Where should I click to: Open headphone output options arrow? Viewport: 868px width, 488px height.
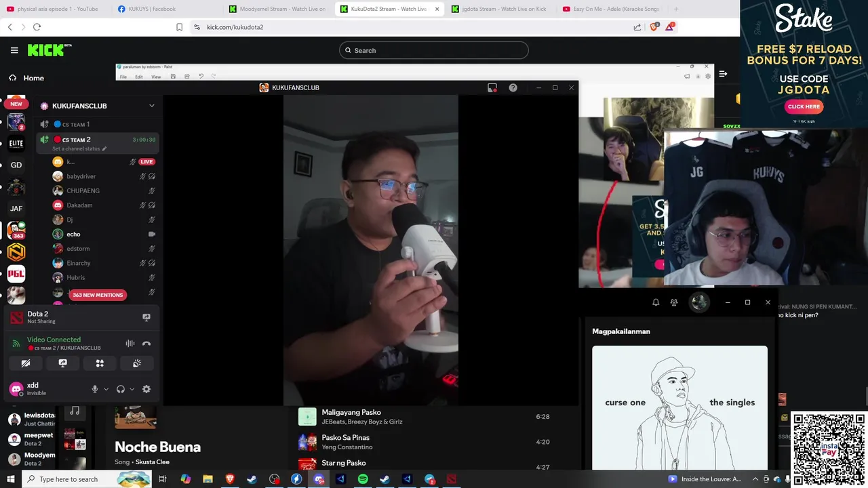[132, 389]
